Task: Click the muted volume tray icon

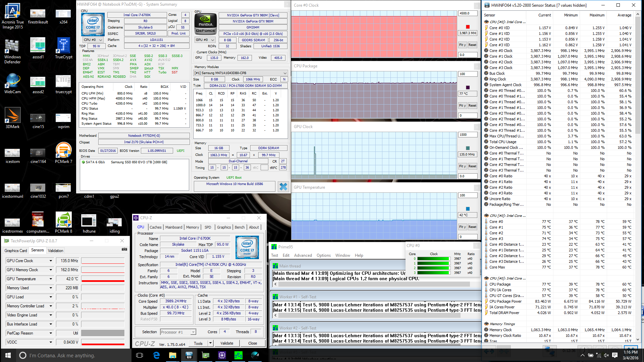Action: [x=606, y=355]
